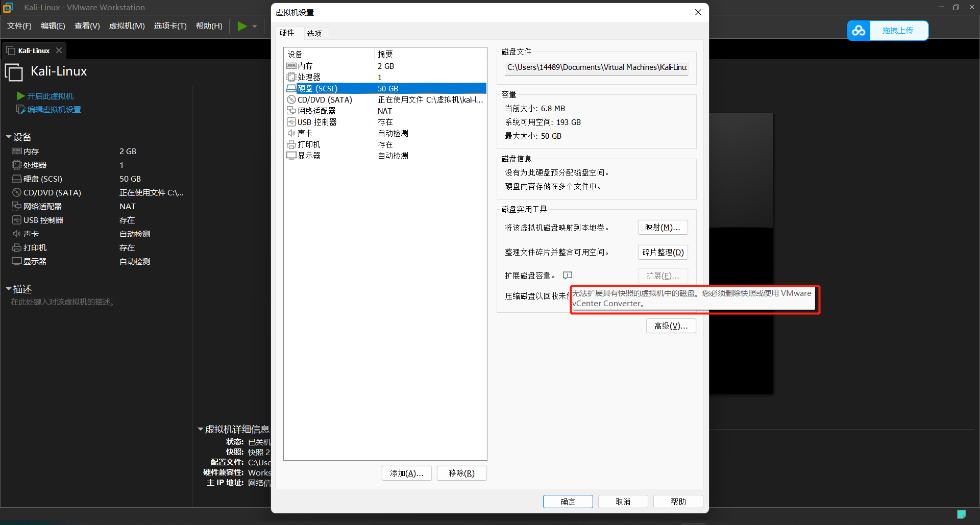980x525 pixels.
Task: Click the 拖拽上传 button
Action: [898, 31]
